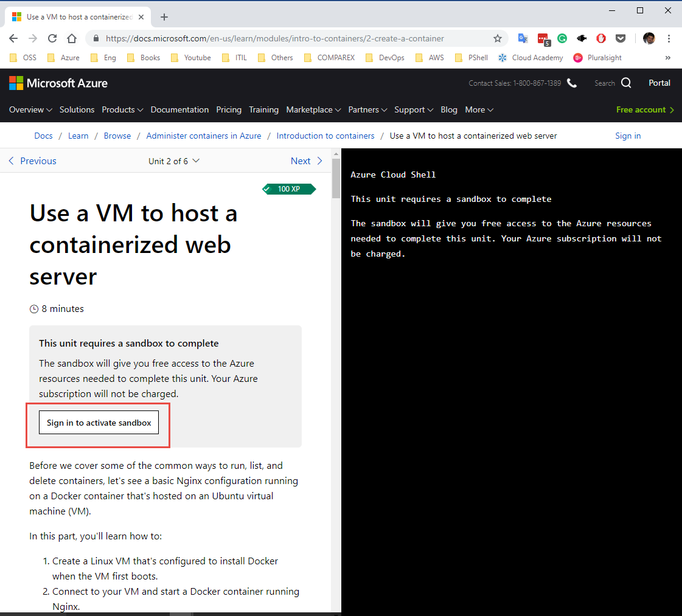Screen dimensions: 682x616
Task: Open the Portal link in the header
Action: 659,83
